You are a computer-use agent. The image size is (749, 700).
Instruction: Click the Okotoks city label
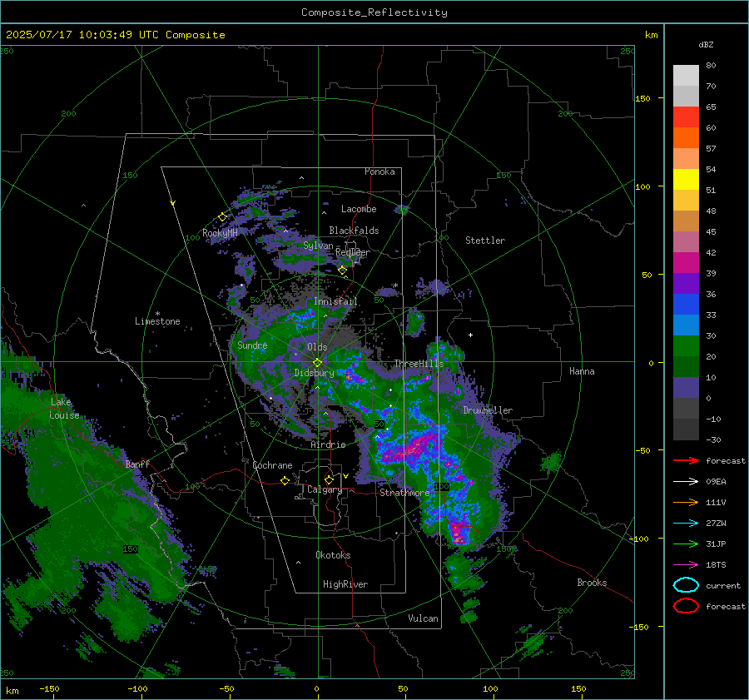point(333,555)
